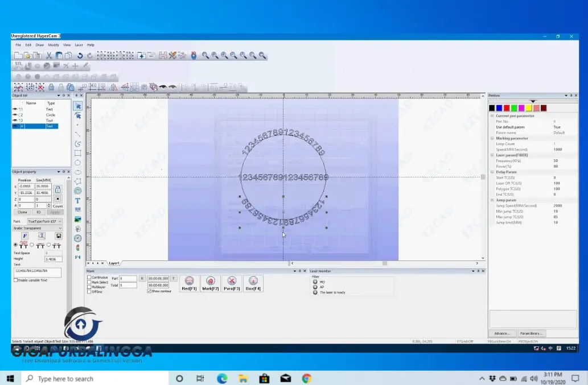The height and width of the screenshot is (385, 588).
Task: Click the Advance... button in Penbox
Action: tap(502, 333)
